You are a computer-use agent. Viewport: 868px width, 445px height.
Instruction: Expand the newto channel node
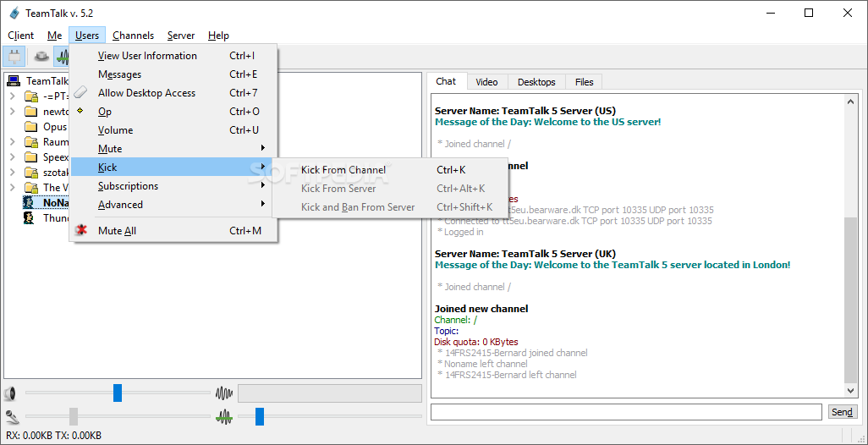[x=12, y=112]
